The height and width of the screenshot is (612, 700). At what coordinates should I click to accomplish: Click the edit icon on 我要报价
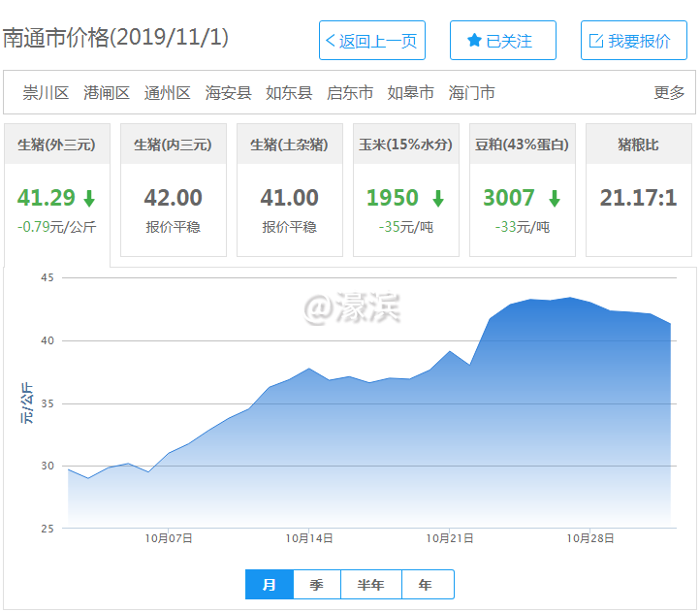pos(596,41)
